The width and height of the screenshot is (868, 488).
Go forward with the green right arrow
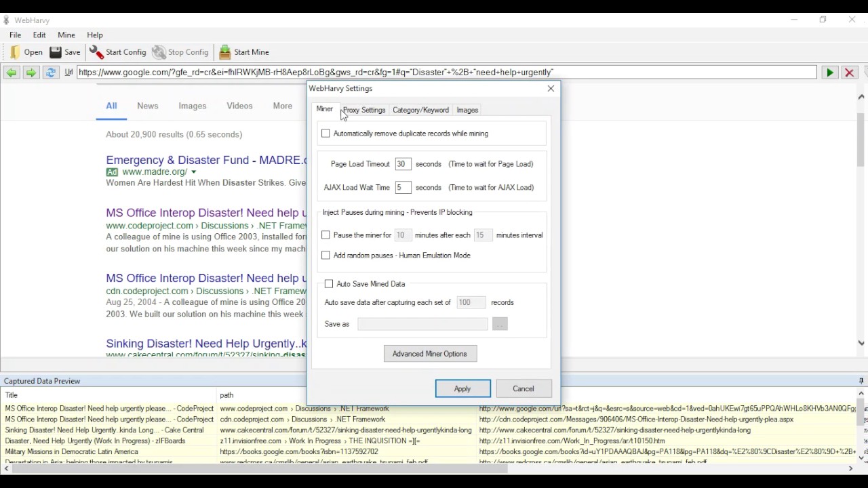(31, 73)
